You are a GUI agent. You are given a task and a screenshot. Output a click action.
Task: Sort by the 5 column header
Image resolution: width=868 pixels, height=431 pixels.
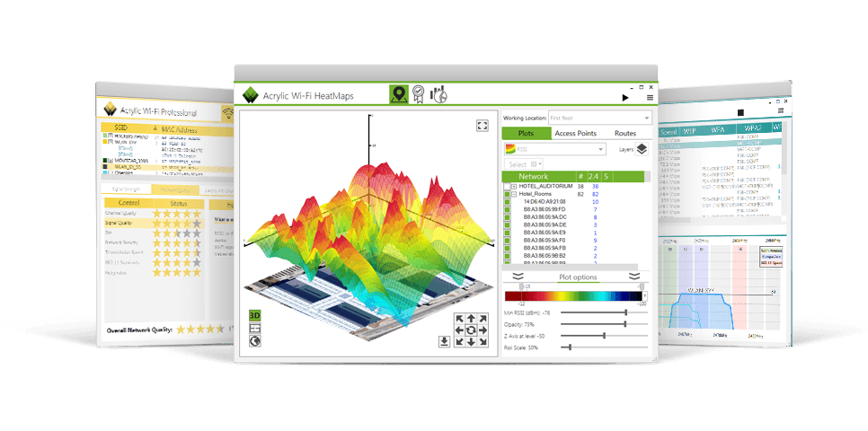coord(606,177)
